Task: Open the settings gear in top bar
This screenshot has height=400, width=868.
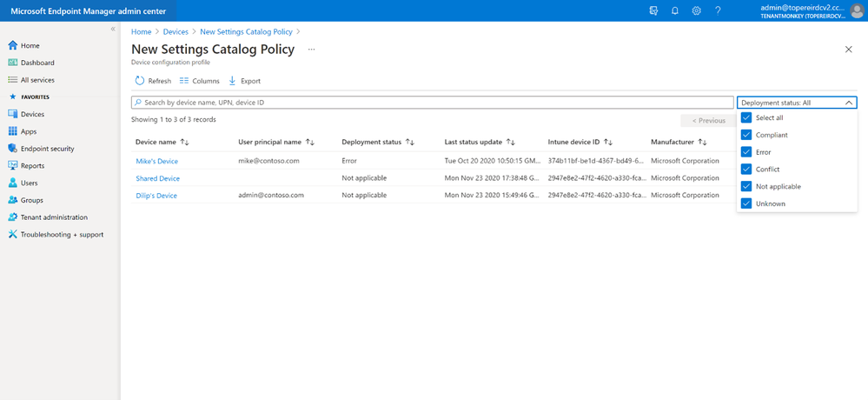Action: [696, 10]
